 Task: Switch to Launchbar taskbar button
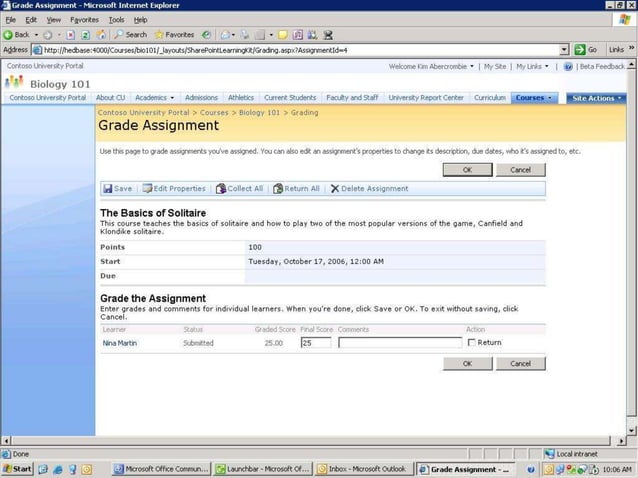click(263, 469)
